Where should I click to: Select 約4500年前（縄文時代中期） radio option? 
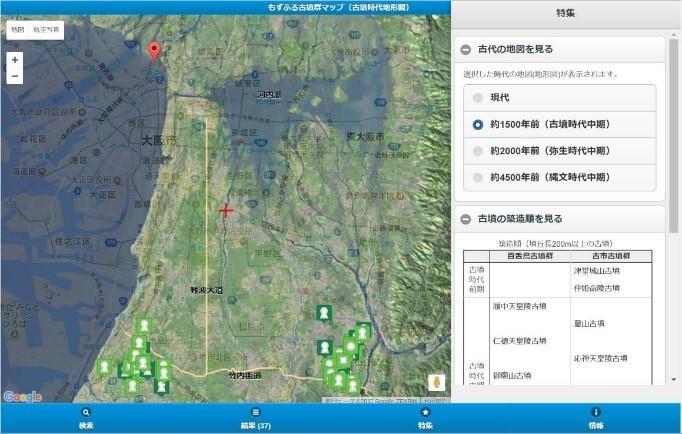tap(478, 177)
